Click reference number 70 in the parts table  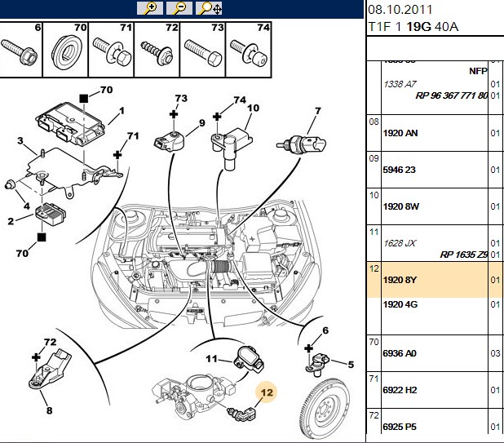tap(374, 342)
